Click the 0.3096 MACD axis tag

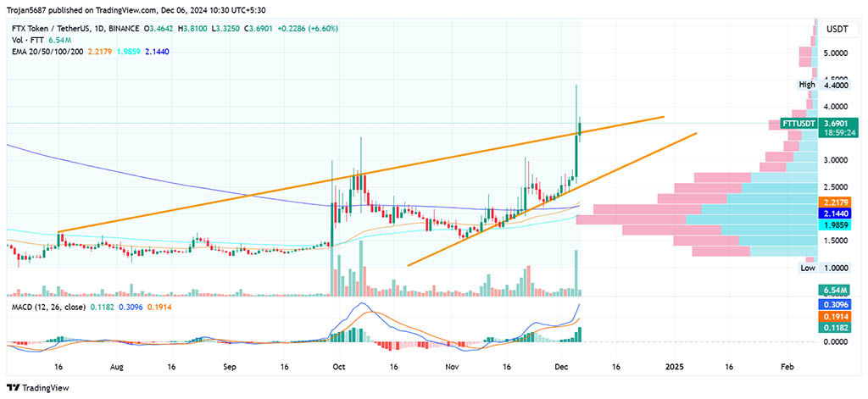click(x=834, y=305)
